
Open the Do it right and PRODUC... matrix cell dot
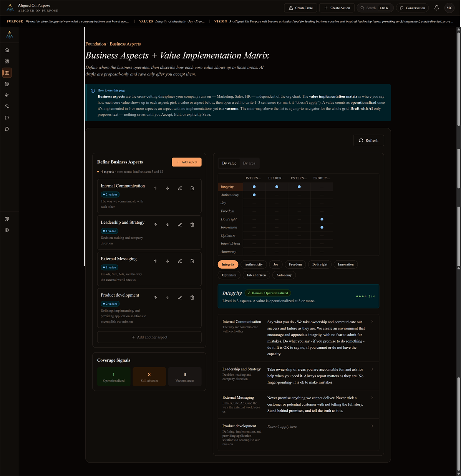click(322, 219)
